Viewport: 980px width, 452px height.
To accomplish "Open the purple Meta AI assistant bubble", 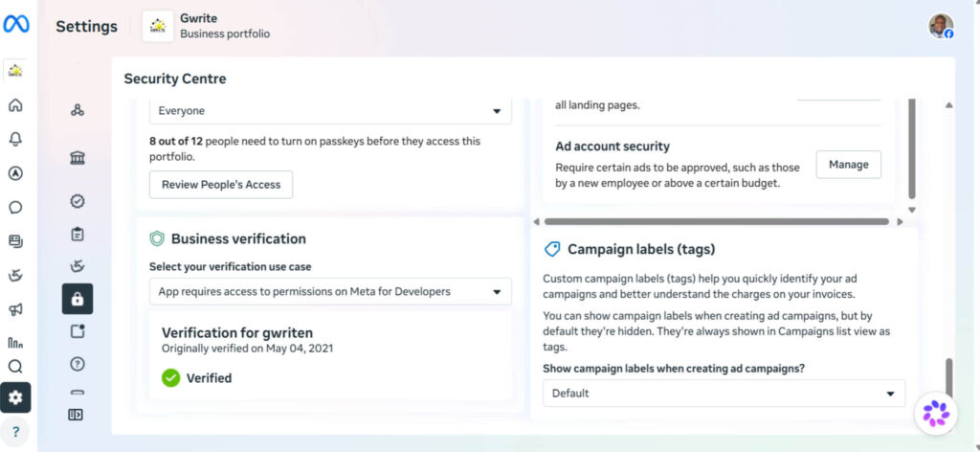I will click(936, 414).
